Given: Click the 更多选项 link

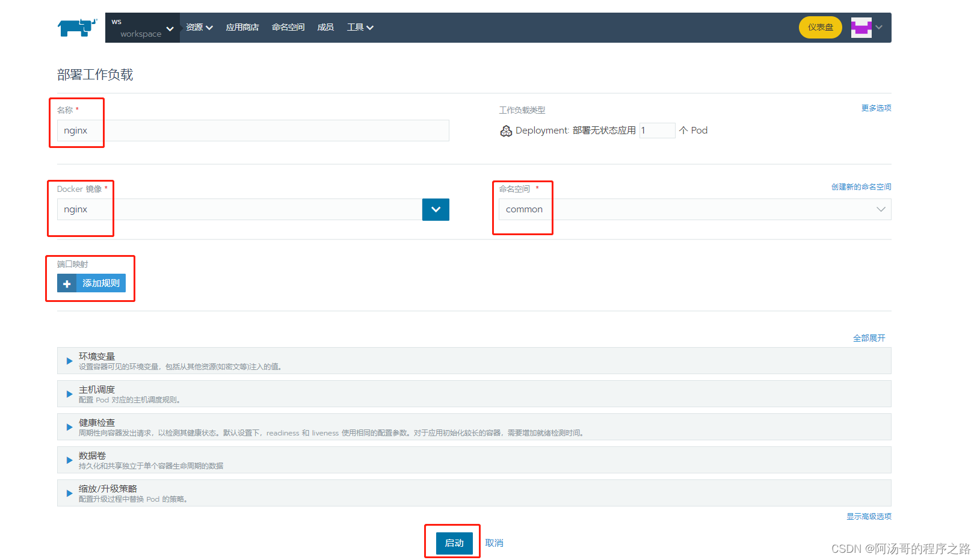Looking at the screenshot, I should tap(876, 108).
